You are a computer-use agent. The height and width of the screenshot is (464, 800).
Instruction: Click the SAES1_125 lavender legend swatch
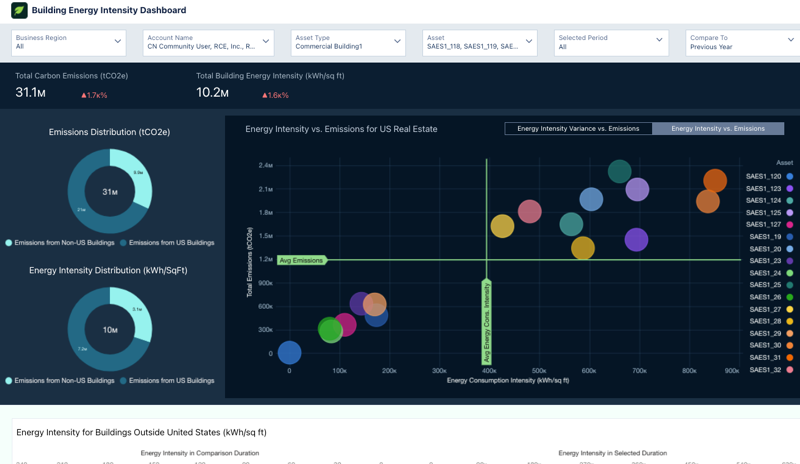789,213
